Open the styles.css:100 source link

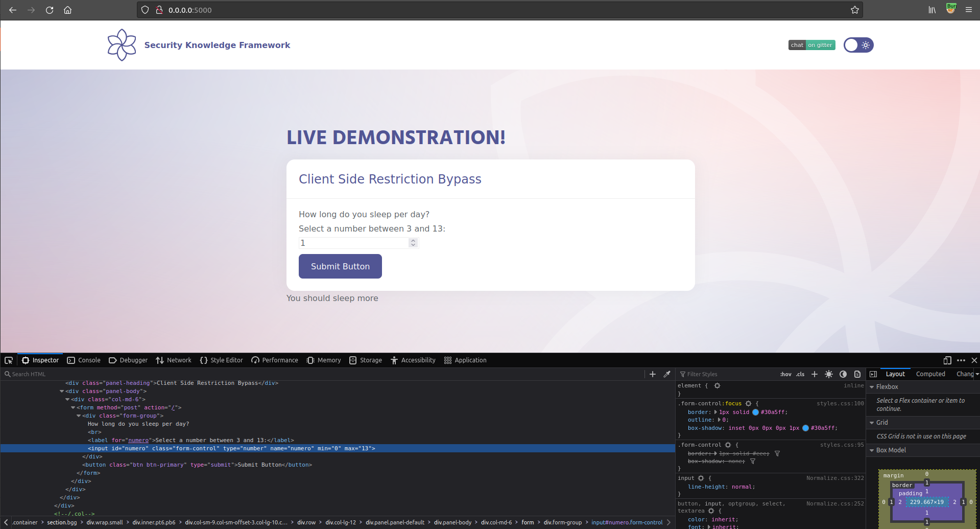coord(840,404)
